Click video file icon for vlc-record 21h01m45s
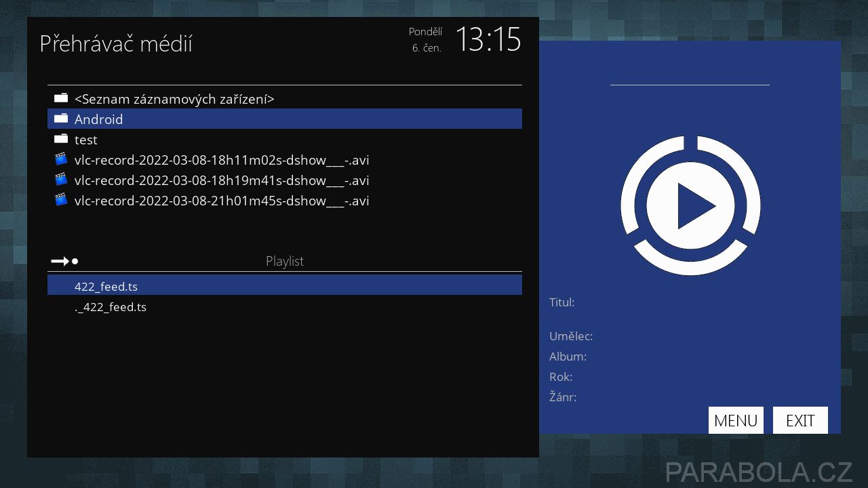868x488 pixels. tap(61, 201)
